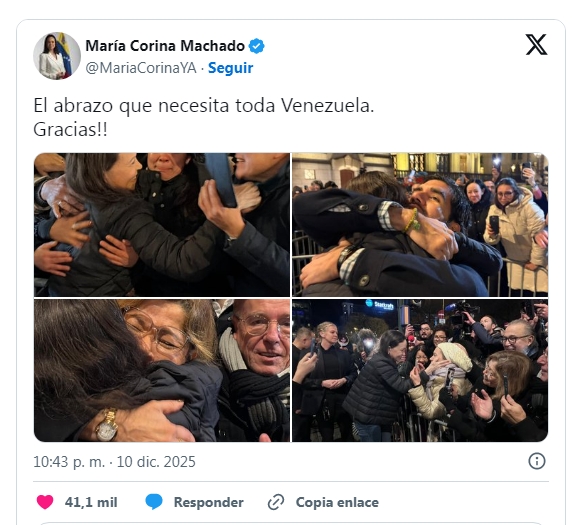Click the X logo icon
The image size is (579, 525).
coord(536,45)
